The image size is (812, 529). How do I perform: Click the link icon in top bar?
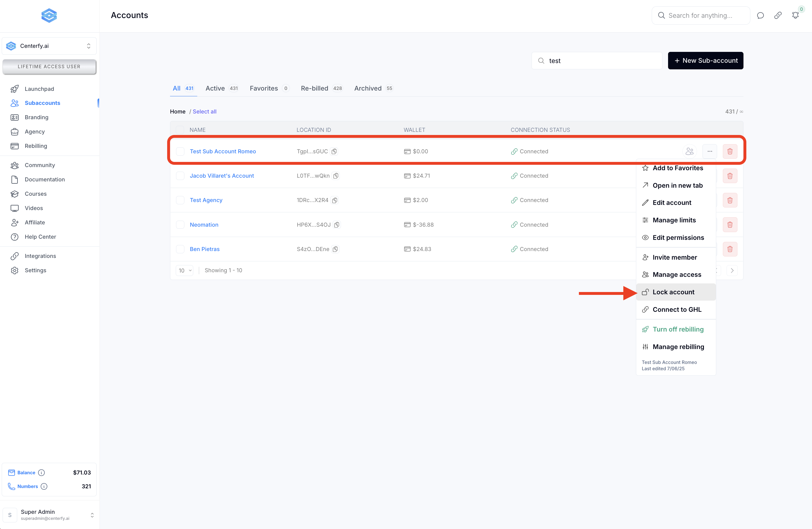[x=778, y=15]
